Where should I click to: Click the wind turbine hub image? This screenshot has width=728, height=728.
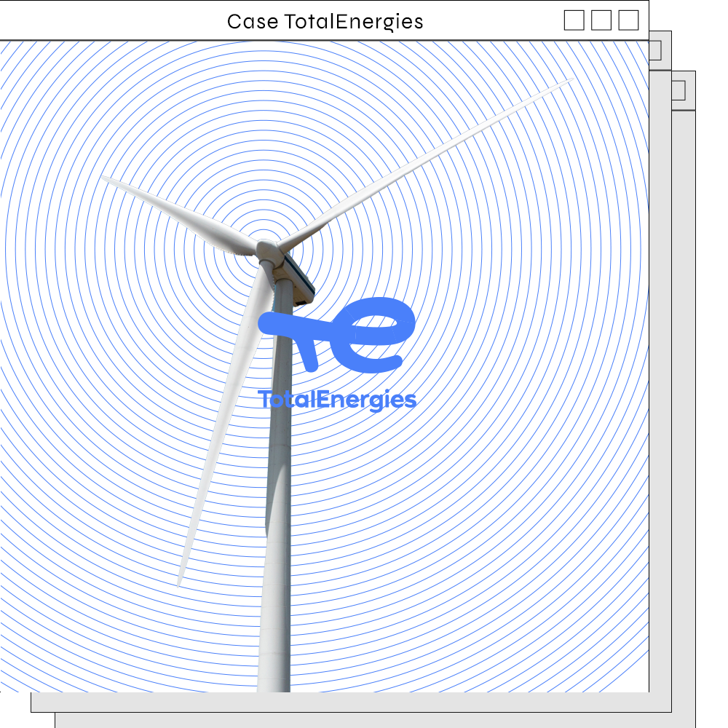click(x=269, y=253)
